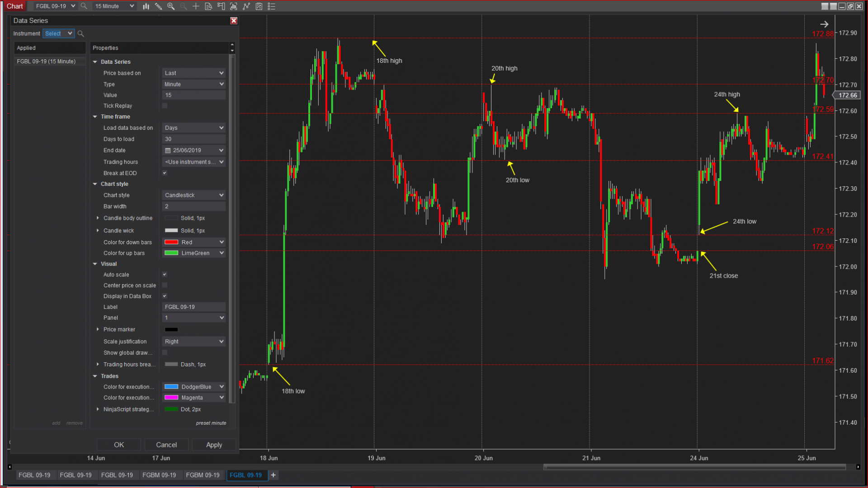Click the first link button in the chart title bar
Viewport: 868px width, 488px height.
pyautogui.click(x=825, y=6)
